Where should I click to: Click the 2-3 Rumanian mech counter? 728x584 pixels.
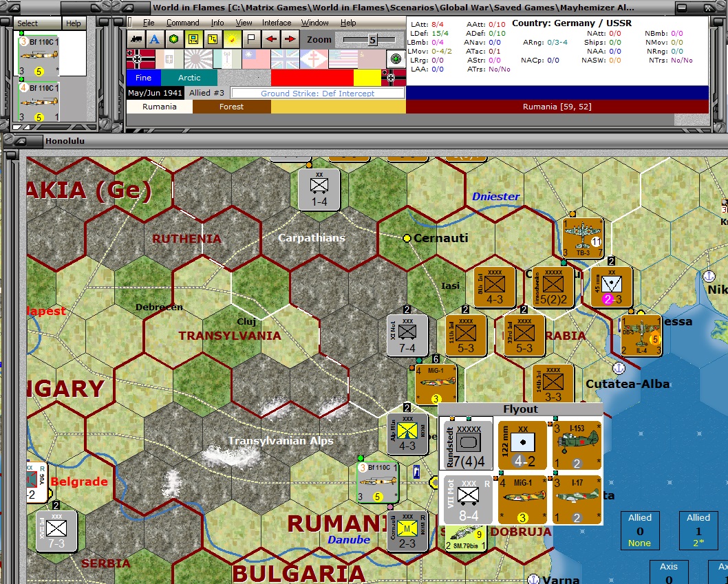pos(407,531)
